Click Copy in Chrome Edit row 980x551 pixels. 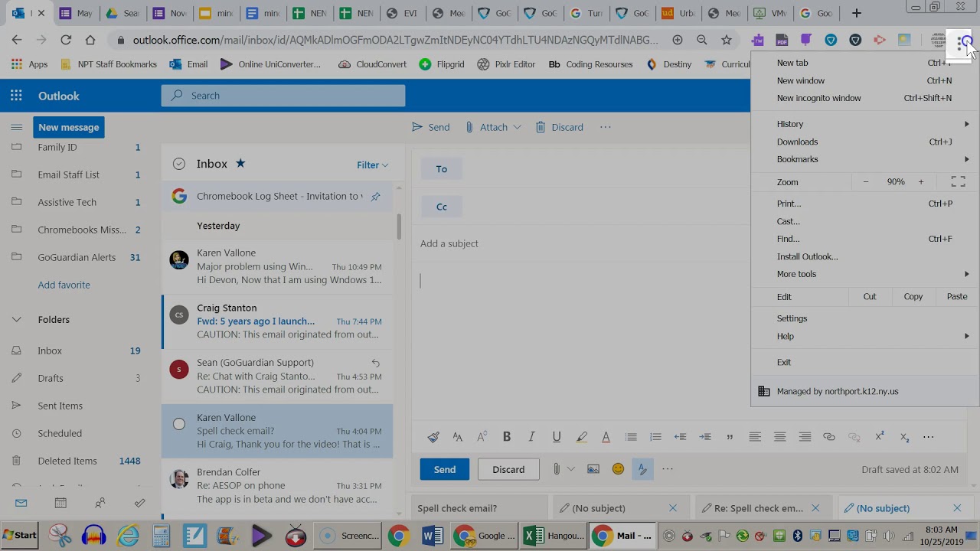tap(913, 297)
